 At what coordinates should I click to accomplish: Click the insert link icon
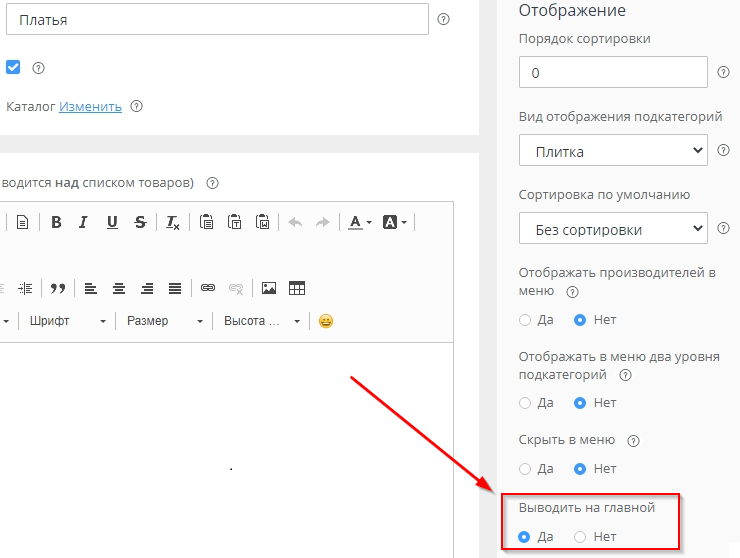pos(208,288)
